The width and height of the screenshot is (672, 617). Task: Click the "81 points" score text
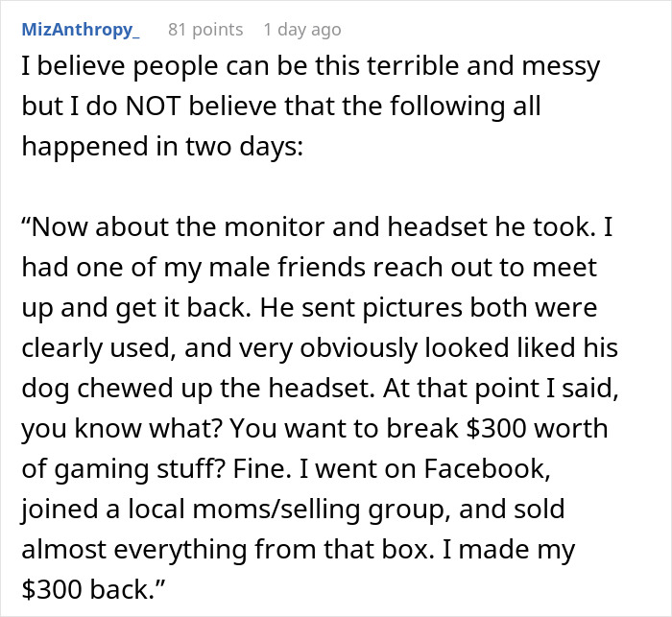click(x=205, y=30)
